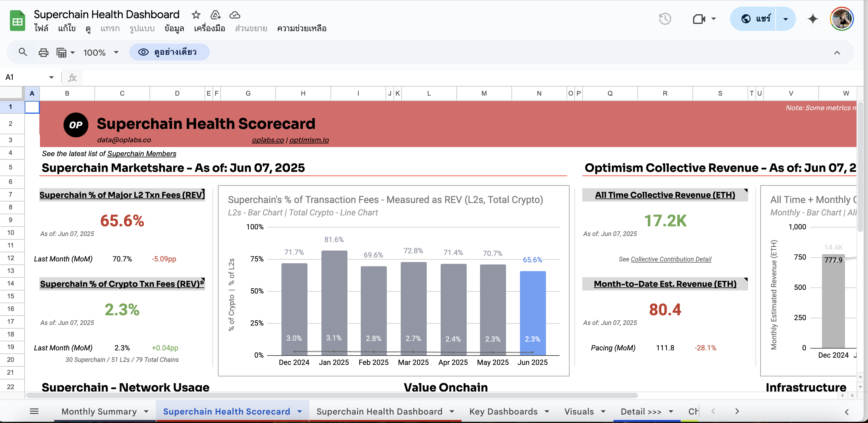Click All Time Collective Revenue (ETH) heading

pyautogui.click(x=665, y=195)
